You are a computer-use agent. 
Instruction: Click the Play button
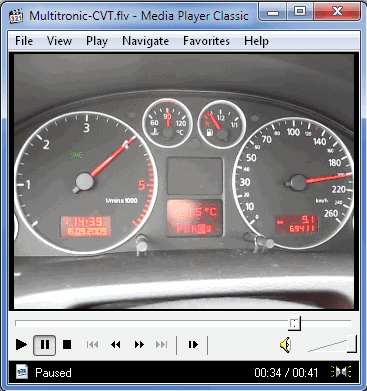[x=21, y=344]
